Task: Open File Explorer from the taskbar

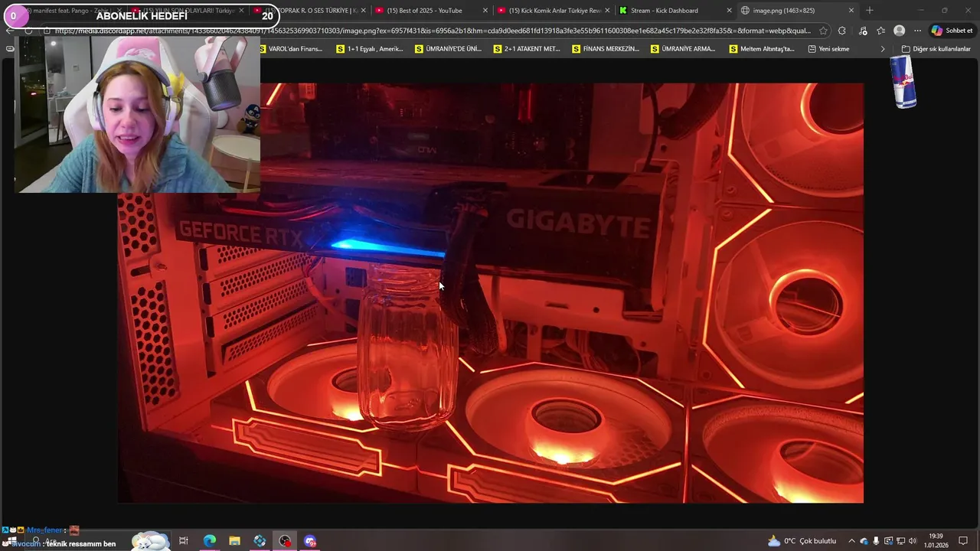Action: click(234, 541)
